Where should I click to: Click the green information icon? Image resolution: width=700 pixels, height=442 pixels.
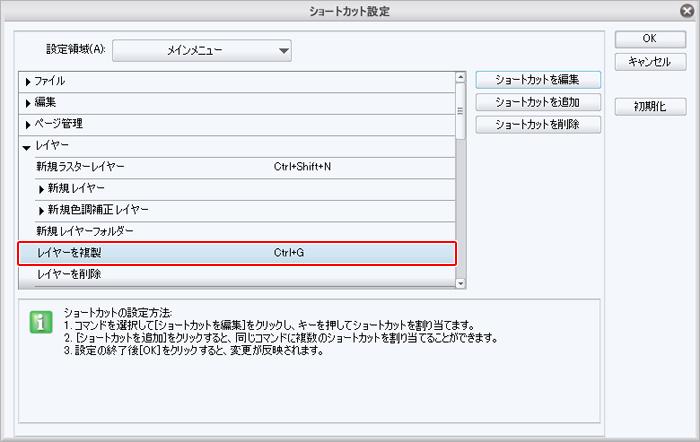(41, 322)
